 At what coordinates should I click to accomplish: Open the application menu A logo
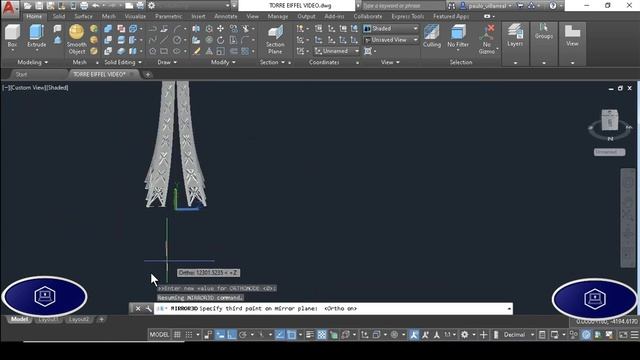click(x=9, y=8)
